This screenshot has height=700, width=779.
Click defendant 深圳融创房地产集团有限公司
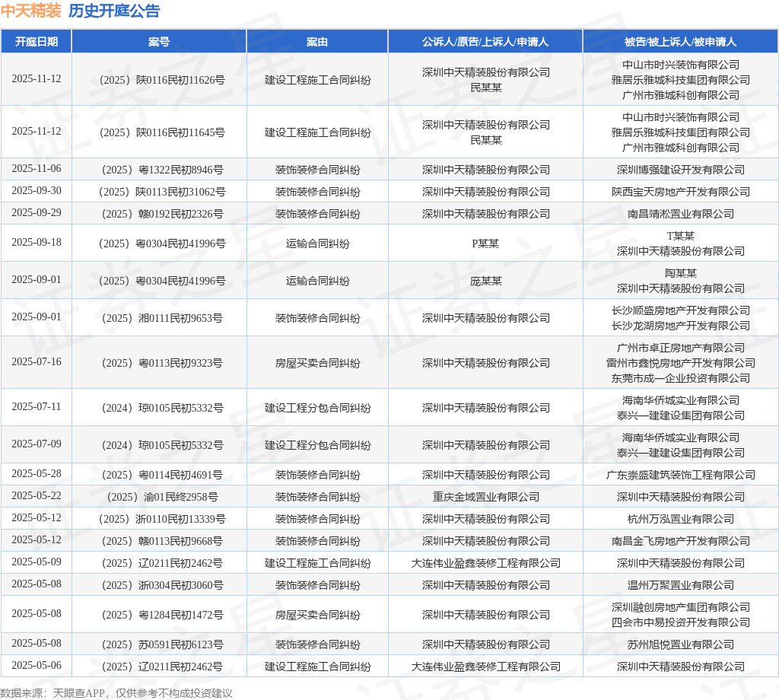click(681, 607)
